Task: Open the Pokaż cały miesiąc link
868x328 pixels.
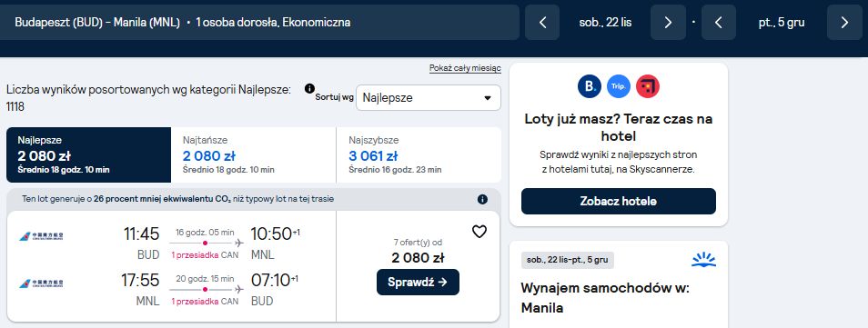Action: pyautogui.click(x=465, y=68)
